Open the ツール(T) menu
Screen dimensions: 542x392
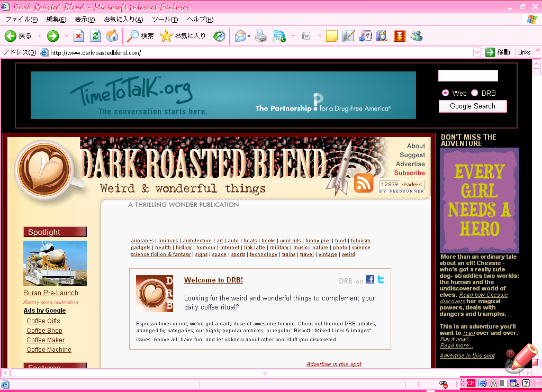165,20
